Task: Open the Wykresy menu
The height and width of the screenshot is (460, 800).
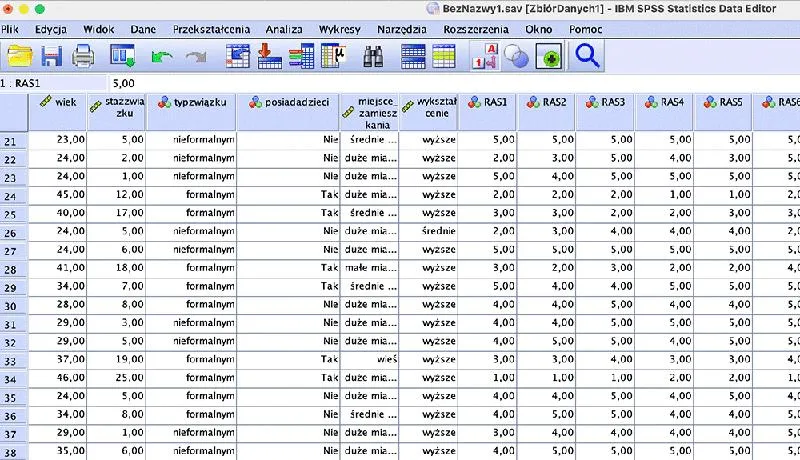Action: point(340,30)
